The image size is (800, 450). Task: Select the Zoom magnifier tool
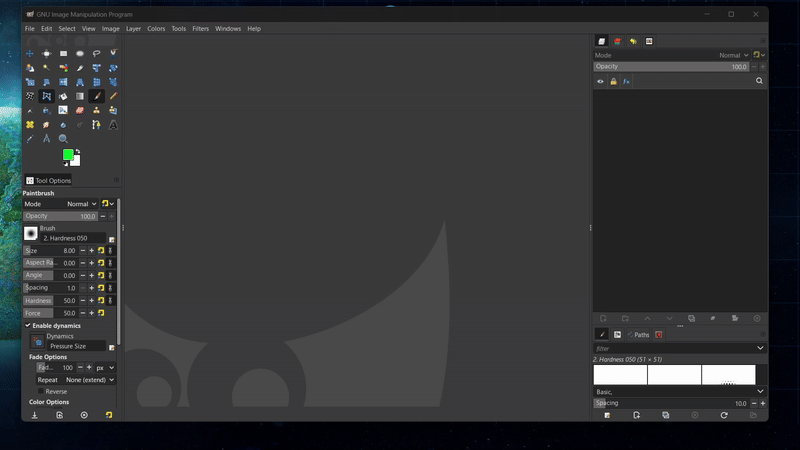click(63, 139)
